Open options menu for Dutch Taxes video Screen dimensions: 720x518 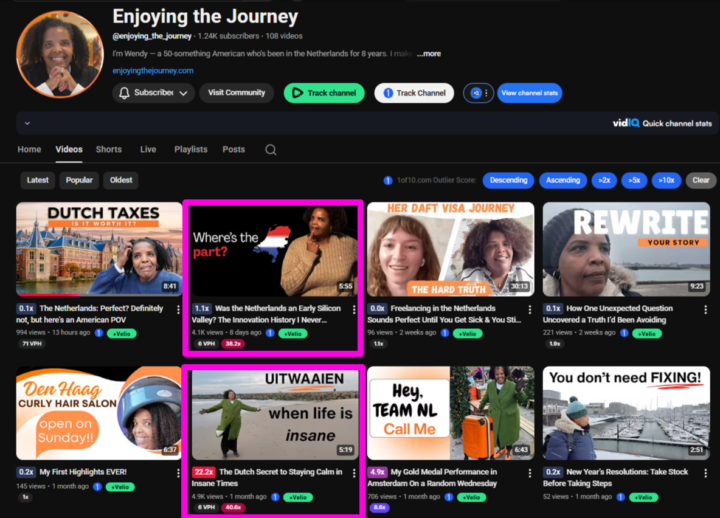(x=178, y=310)
